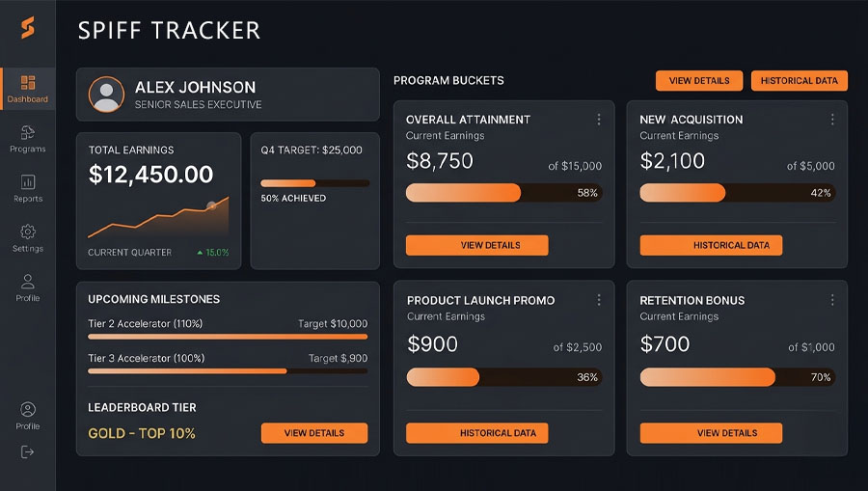Open New Acquisition three-dot menu
This screenshot has height=491, width=868.
click(x=832, y=120)
